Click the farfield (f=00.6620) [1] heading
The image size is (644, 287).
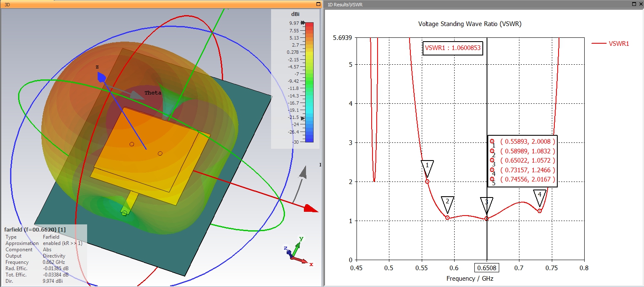(x=35, y=230)
